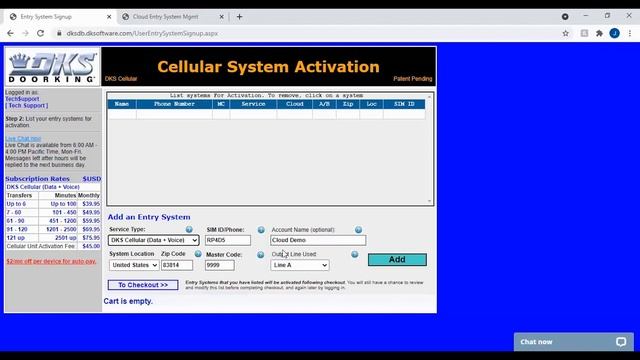Open Chrome three-dot menu
This screenshot has height=360, width=640.
630,33
